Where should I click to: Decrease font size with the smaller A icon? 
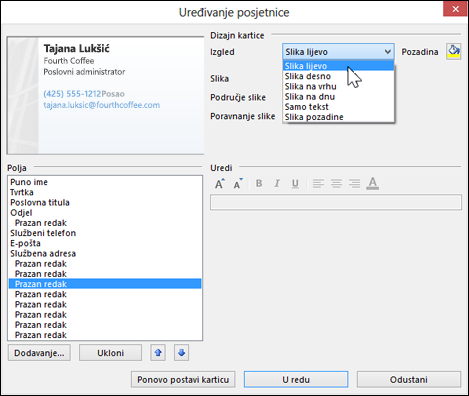(238, 184)
